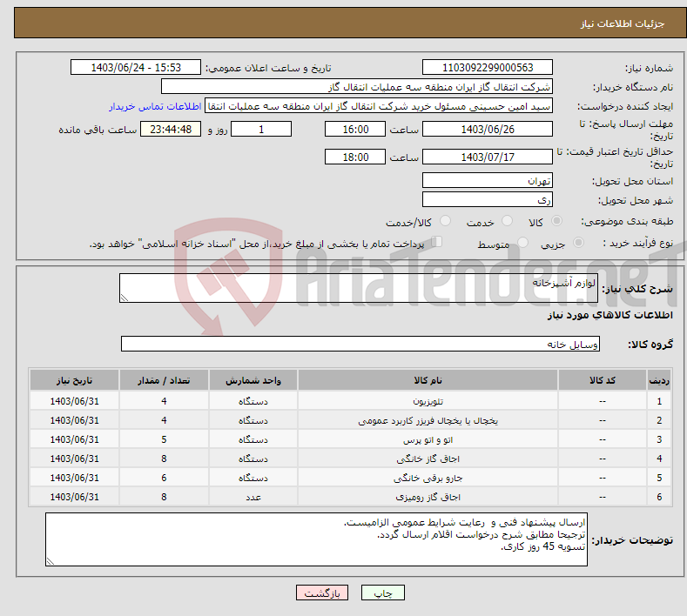
Task: Click the ردیف column header
Action: click(x=659, y=380)
